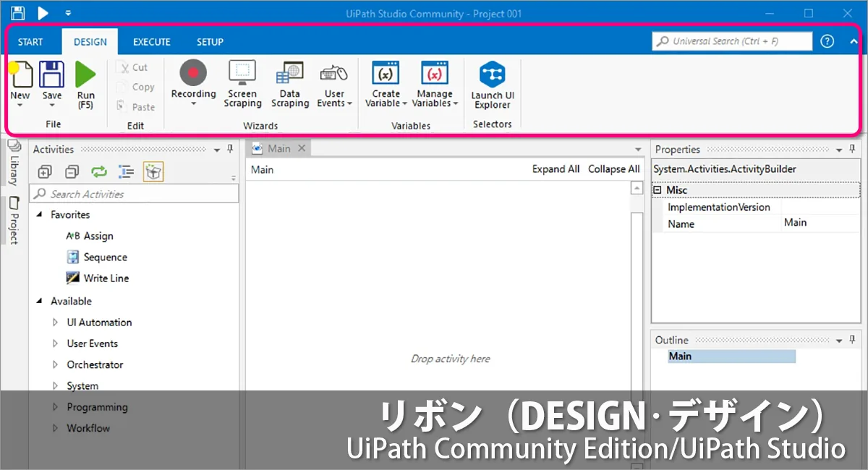
Task: Click the Main breadcrumb in designer
Action: click(x=262, y=170)
